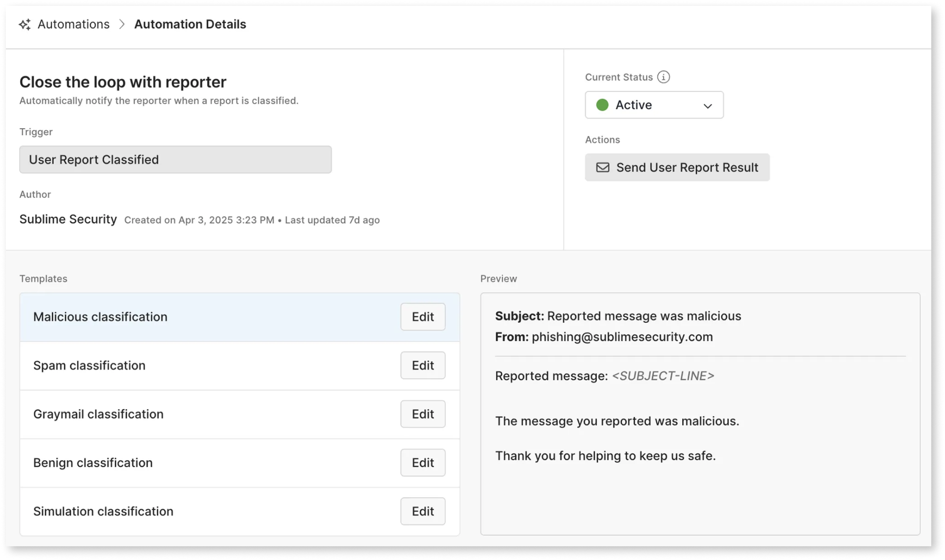Select the Benign classification template

pyautogui.click(x=93, y=463)
